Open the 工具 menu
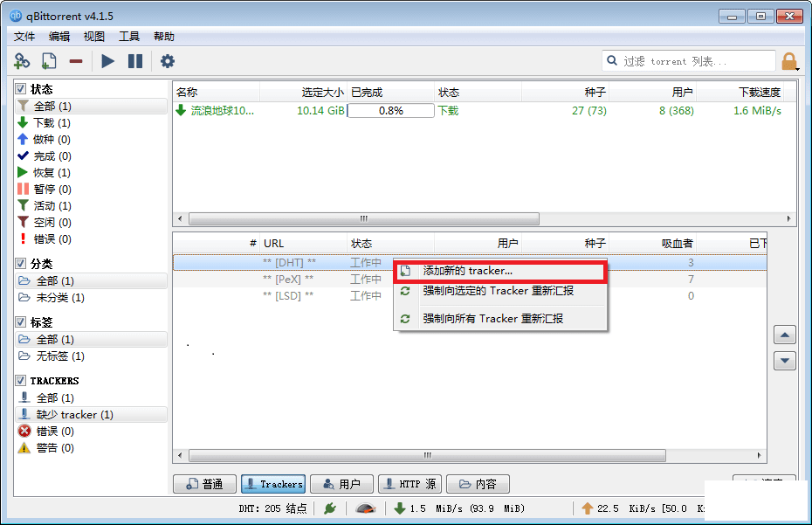Screen dimensions: 812x525 (x=129, y=37)
